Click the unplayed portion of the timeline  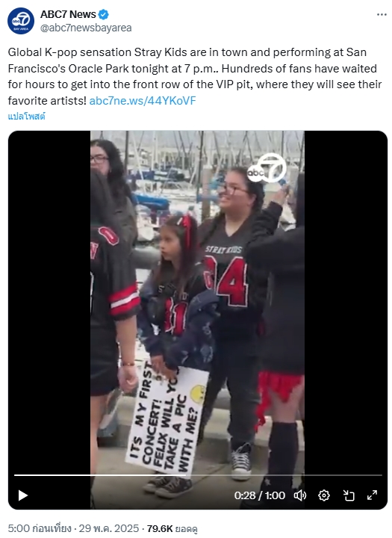click(x=284, y=475)
